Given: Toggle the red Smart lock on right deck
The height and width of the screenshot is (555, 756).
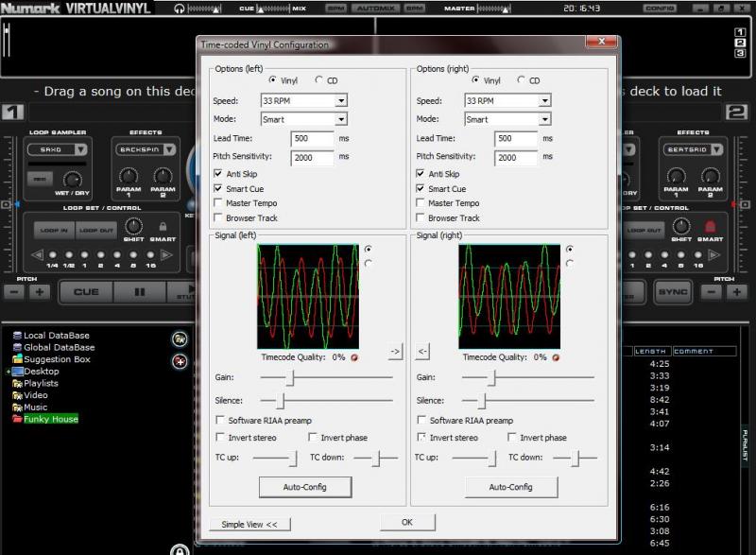Looking at the screenshot, I should pos(709,227).
